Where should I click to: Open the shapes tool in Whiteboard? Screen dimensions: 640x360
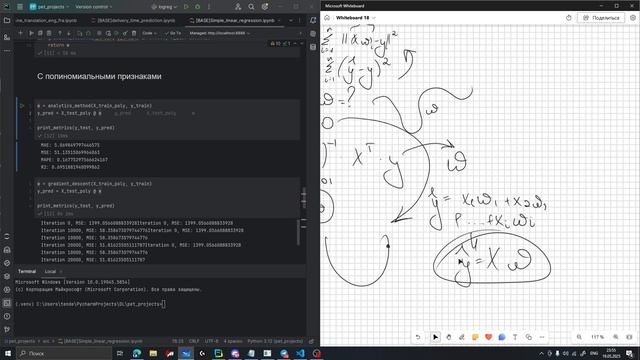point(529,337)
